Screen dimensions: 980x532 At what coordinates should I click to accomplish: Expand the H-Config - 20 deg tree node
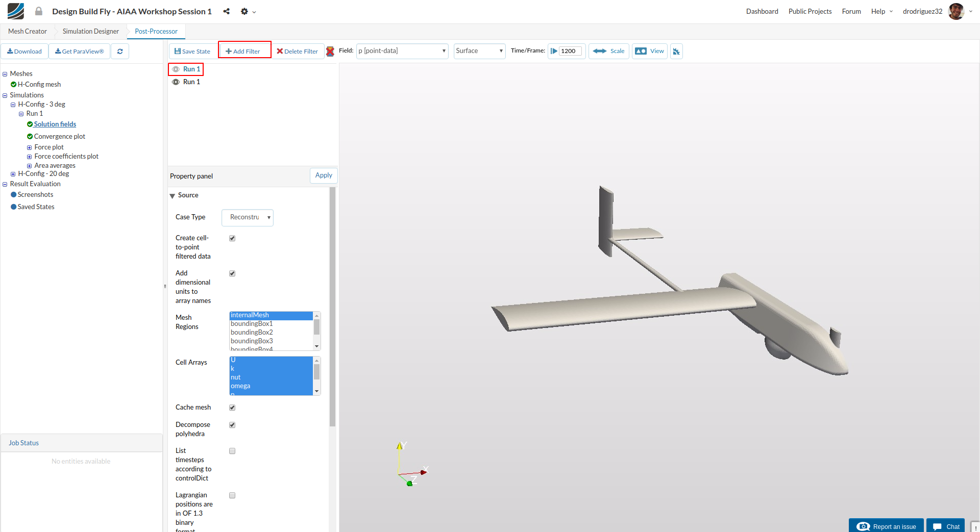coord(13,174)
